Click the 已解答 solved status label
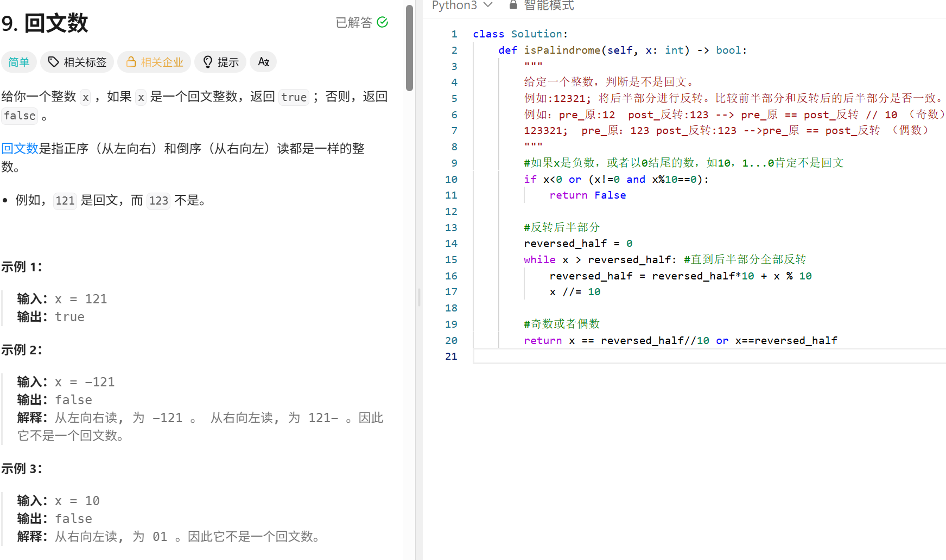 point(354,22)
